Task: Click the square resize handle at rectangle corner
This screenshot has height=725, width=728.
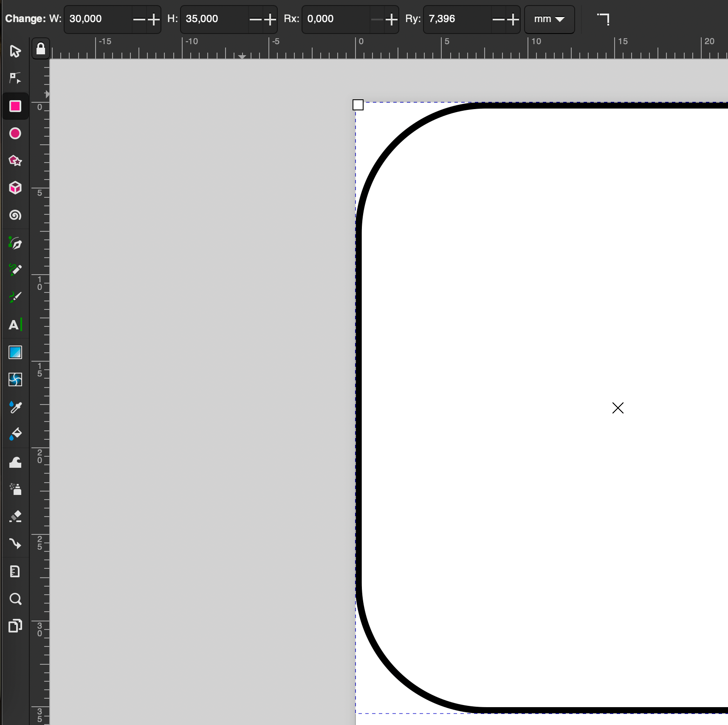Action: pos(358,105)
